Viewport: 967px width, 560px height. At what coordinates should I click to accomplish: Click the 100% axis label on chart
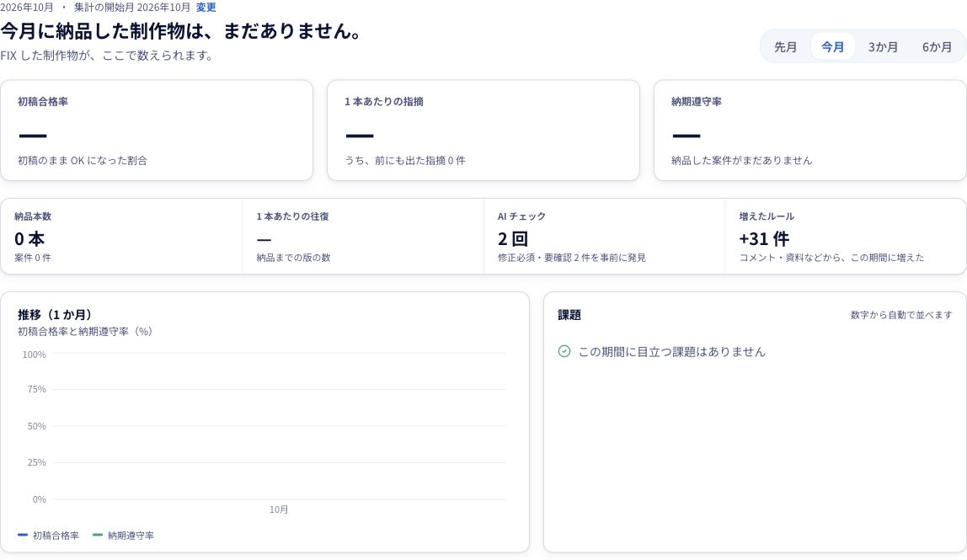point(34,355)
